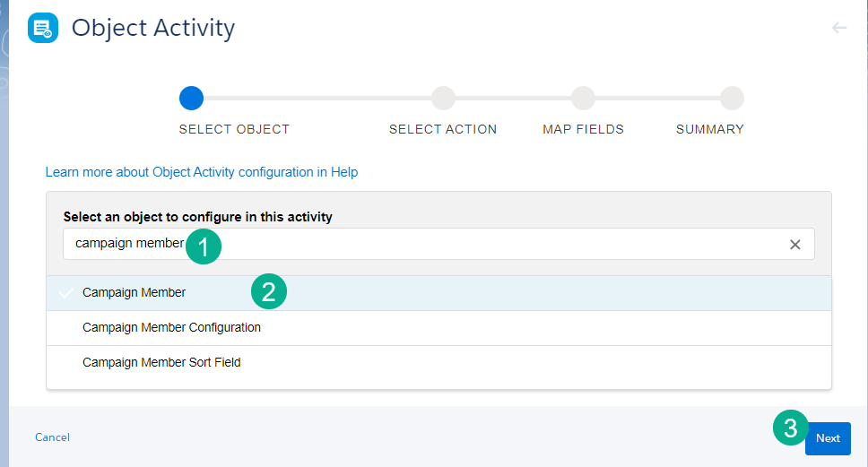868x467 pixels.
Task: Clear the object search field with the X
Action: [794, 245]
